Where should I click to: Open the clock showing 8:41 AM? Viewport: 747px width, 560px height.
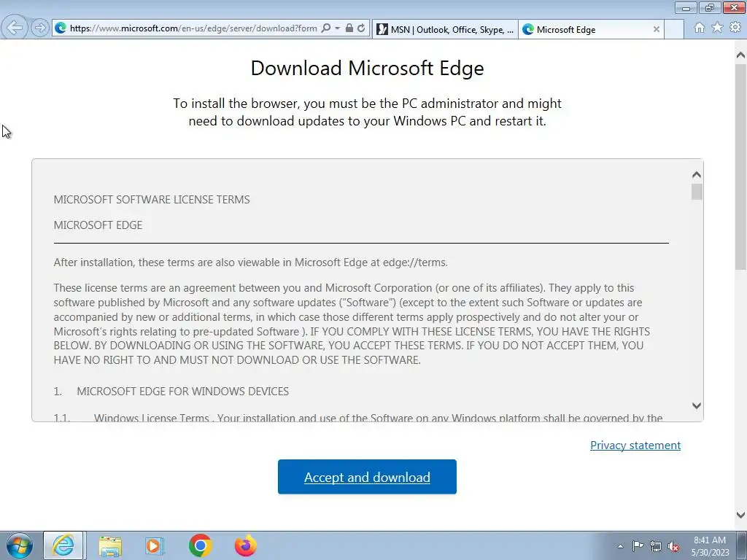point(710,545)
